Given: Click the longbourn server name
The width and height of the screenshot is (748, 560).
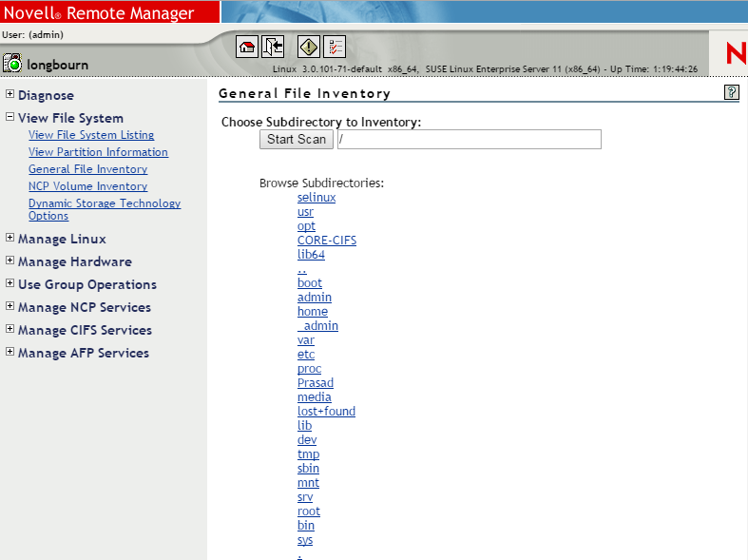Looking at the screenshot, I should point(58,65).
